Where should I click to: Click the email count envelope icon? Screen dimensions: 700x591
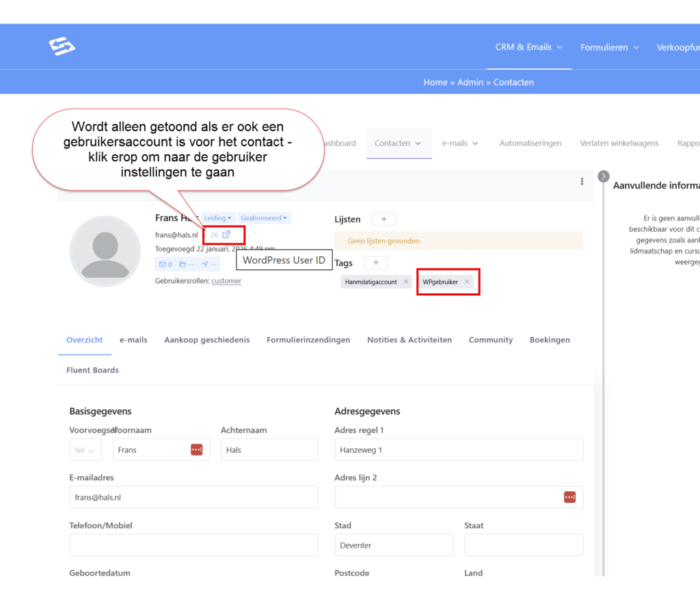[165, 264]
